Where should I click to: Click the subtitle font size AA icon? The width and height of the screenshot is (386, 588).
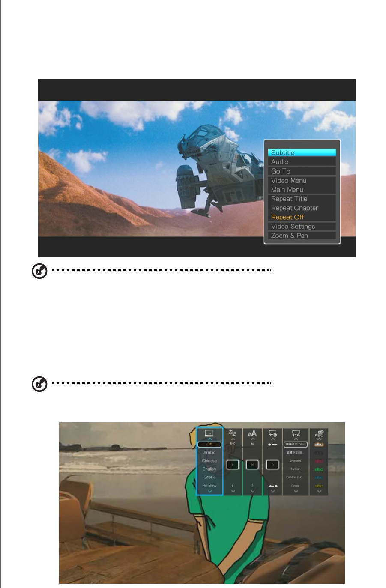click(252, 433)
